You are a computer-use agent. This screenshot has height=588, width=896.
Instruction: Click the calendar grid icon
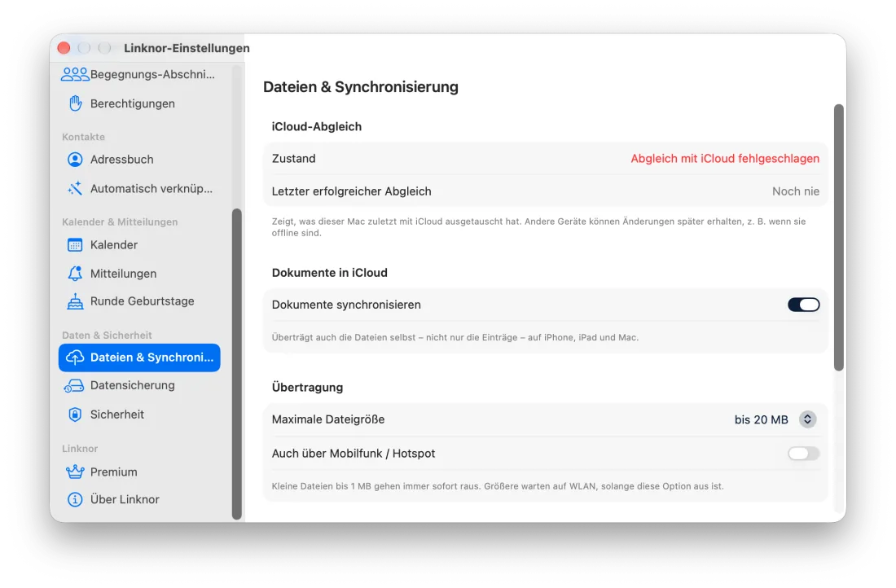(75, 245)
